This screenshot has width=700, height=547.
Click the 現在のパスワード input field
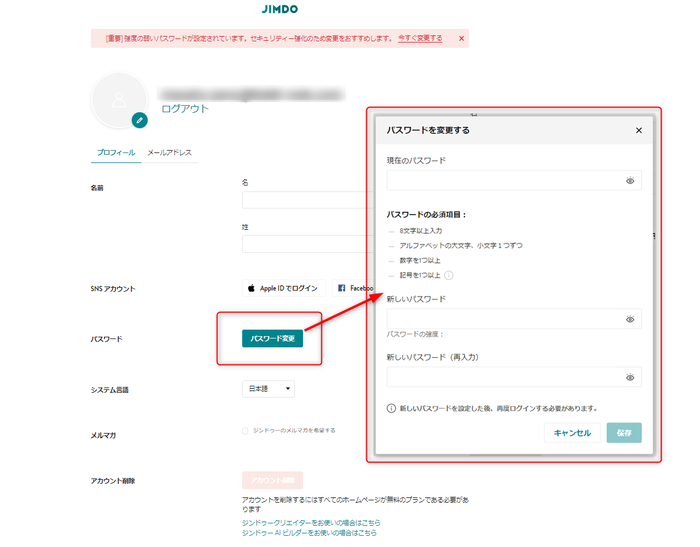click(x=514, y=180)
